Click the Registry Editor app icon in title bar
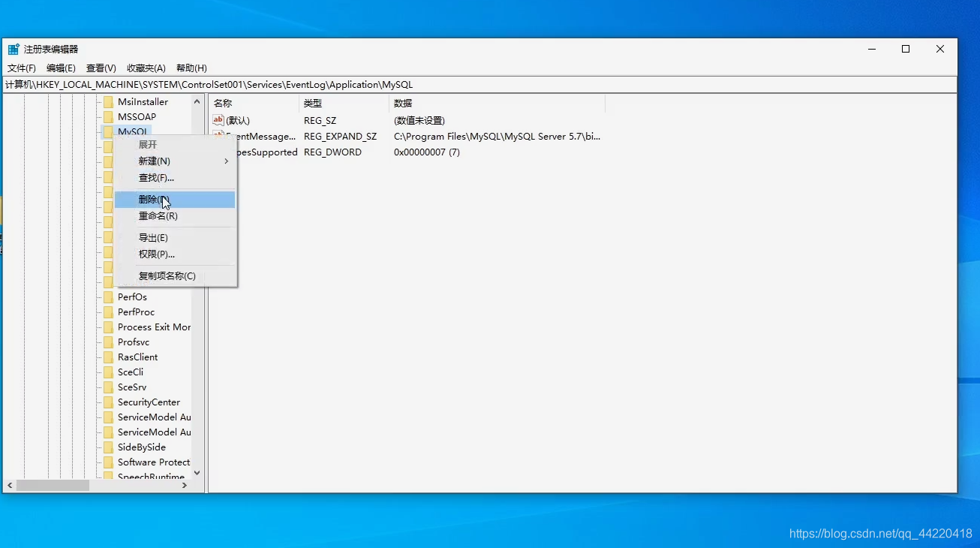 pos(14,50)
